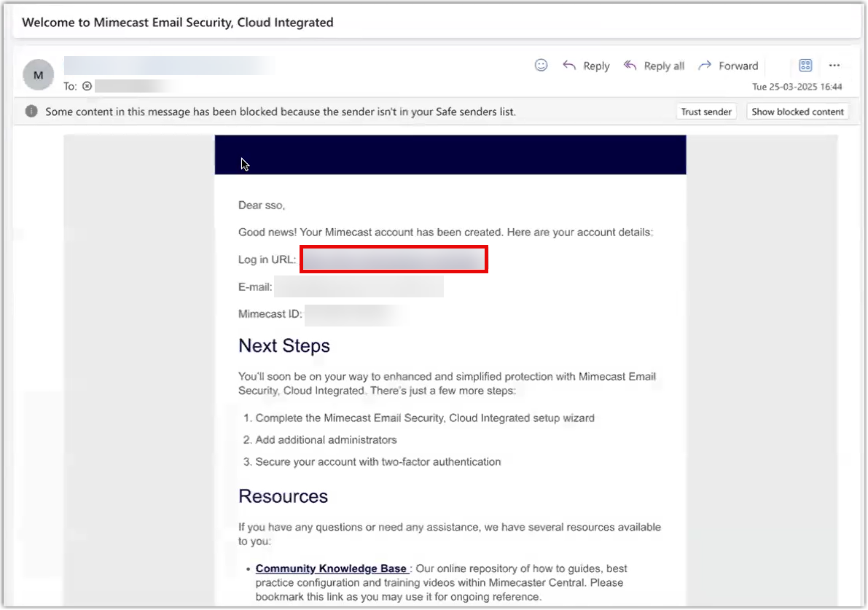Click the blurred sender name
The height and width of the screenshot is (610, 868).
click(x=168, y=66)
